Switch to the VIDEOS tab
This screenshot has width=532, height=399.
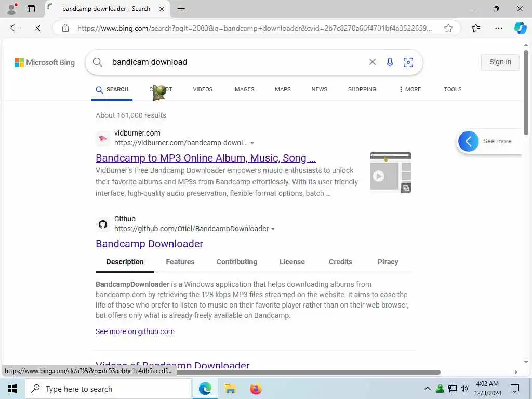[203, 89]
